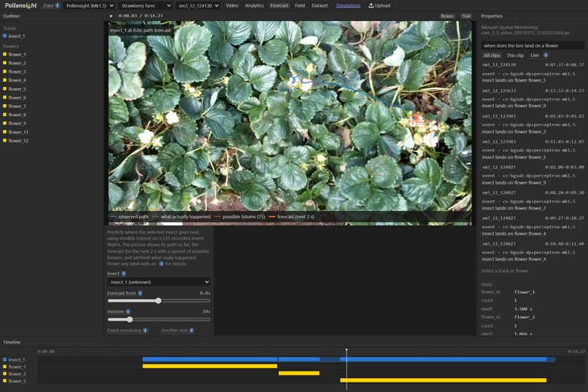588x392 pixels.
Task: Click the yellow icon of flower_3 in Outliner
Action: click(x=5, y=72)
